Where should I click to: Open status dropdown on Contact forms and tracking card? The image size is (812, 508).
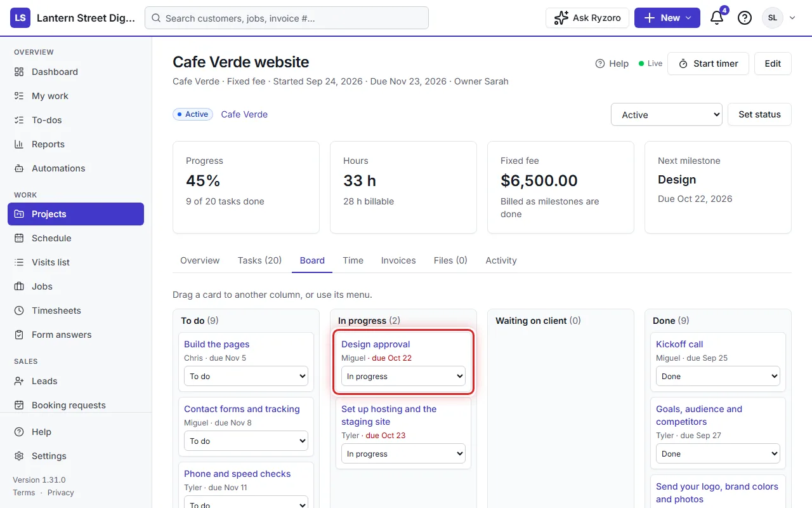(x=246, y=441)
